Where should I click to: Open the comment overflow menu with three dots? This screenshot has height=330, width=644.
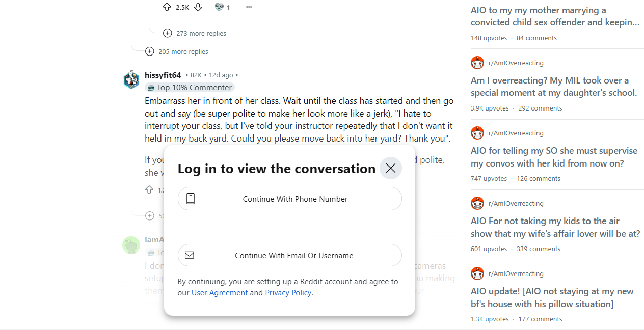click(x=248, y=7)
